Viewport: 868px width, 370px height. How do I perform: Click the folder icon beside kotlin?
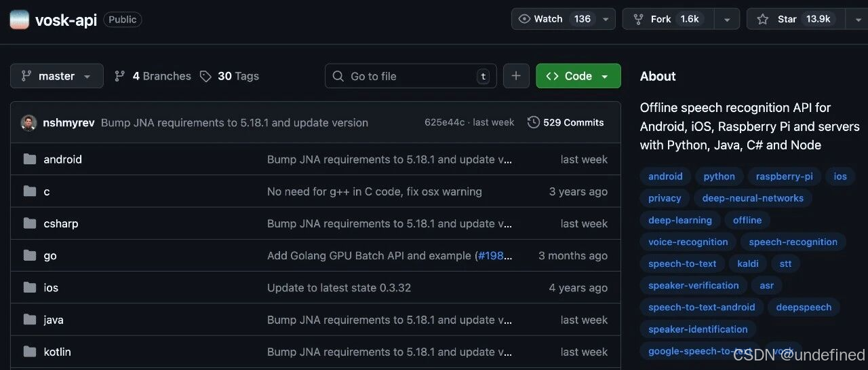pyautogui.click(x=29, y=352)
